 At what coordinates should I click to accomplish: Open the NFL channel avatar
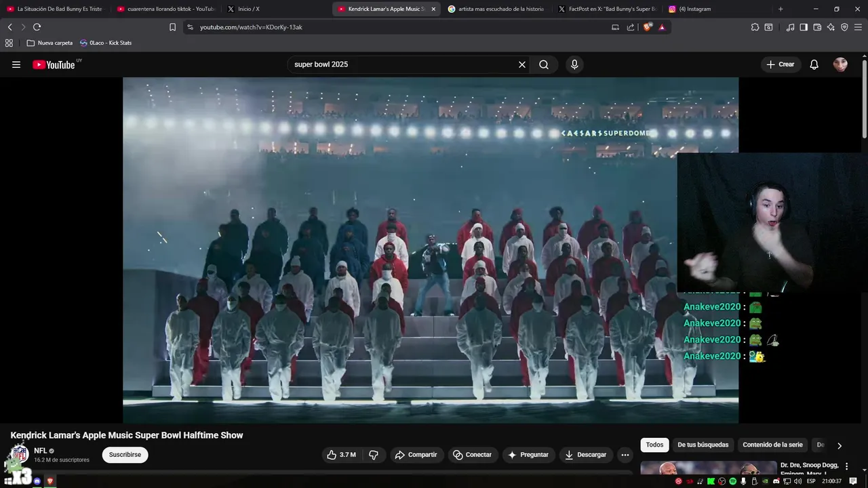(x=20, y=454)
